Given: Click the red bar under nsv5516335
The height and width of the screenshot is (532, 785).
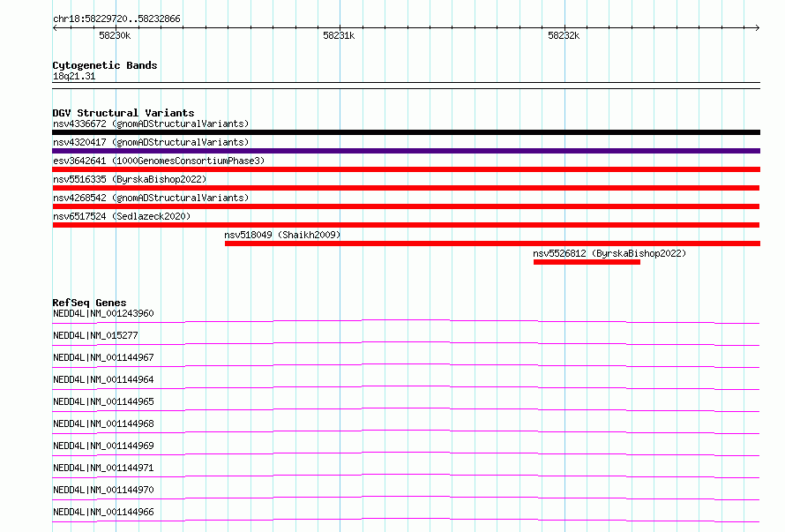Looking at the screenshot, I should point(406,188).
